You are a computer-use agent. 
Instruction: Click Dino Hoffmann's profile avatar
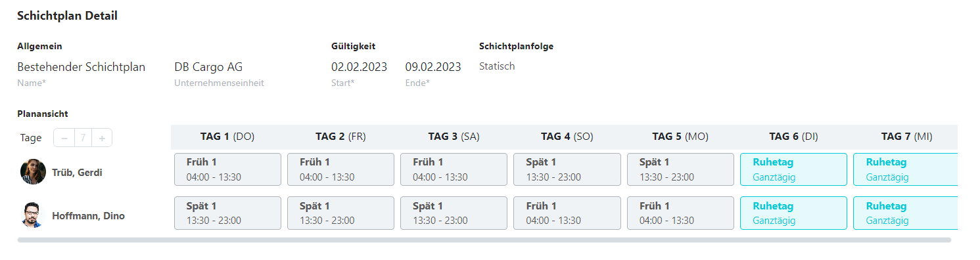click(33, 215)
